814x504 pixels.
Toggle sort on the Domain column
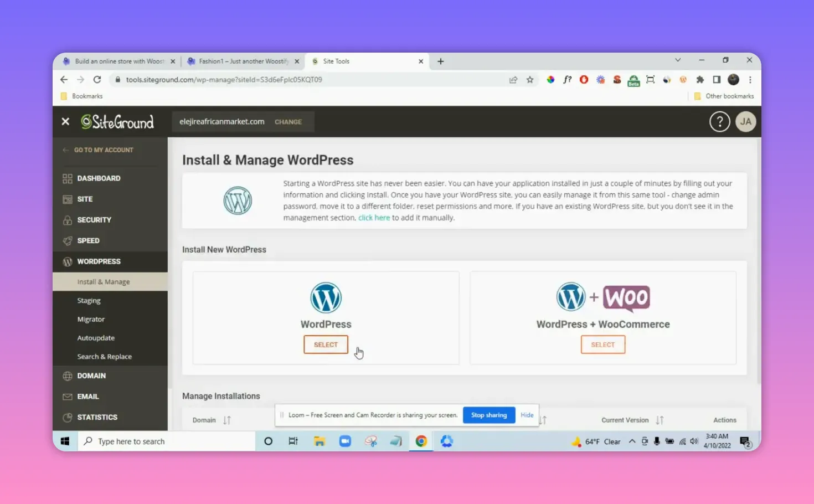point(227,420)
